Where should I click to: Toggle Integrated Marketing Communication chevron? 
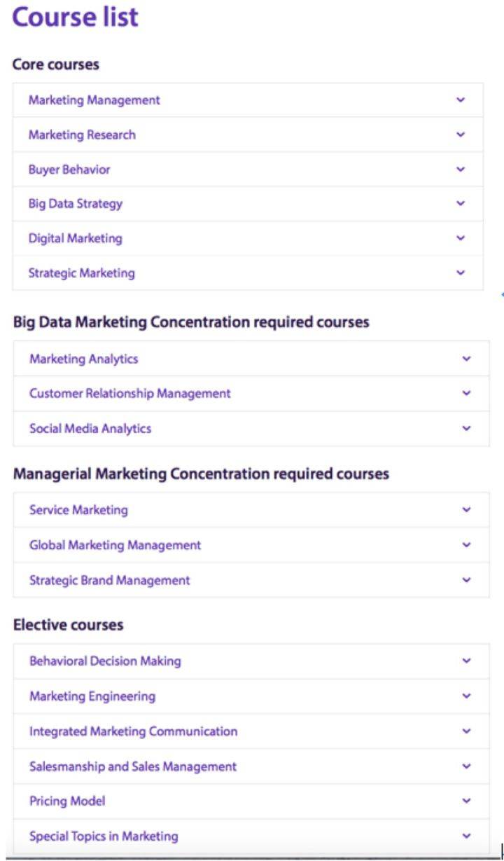click(467, 731)
